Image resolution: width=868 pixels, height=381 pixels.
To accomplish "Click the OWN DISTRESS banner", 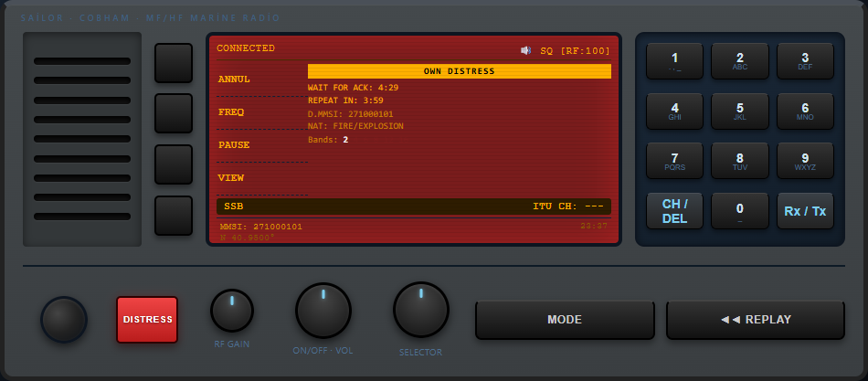I will (460, 71).
